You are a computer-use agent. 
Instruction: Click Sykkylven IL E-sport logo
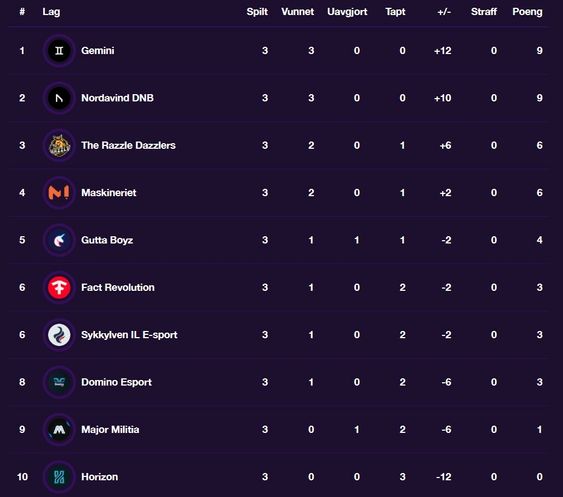(x=59, y=335)
